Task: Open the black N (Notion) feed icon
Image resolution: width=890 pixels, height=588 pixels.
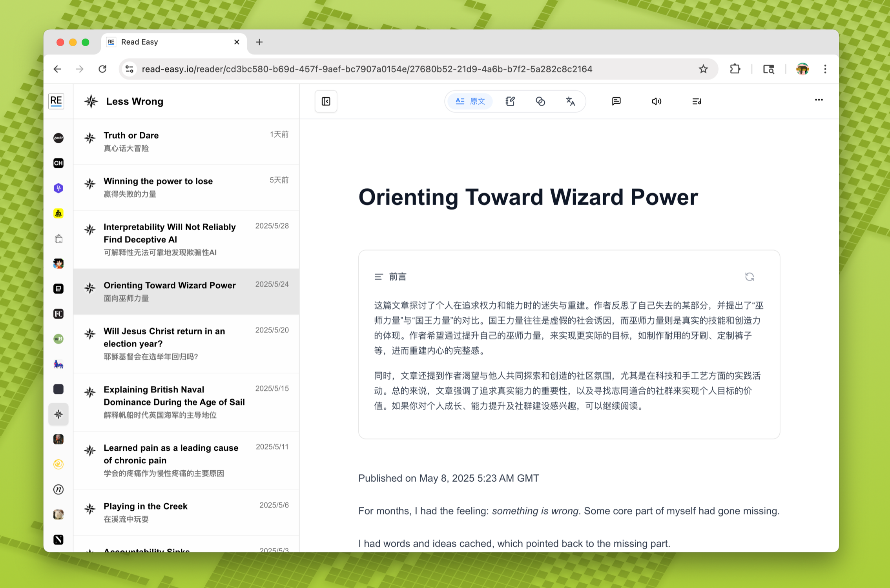Action: point(58,540)
